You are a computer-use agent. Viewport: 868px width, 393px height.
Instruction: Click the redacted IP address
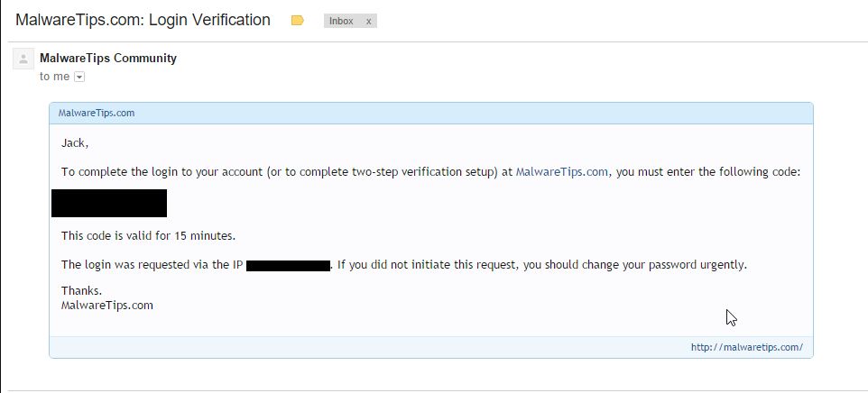pos(288,265)
